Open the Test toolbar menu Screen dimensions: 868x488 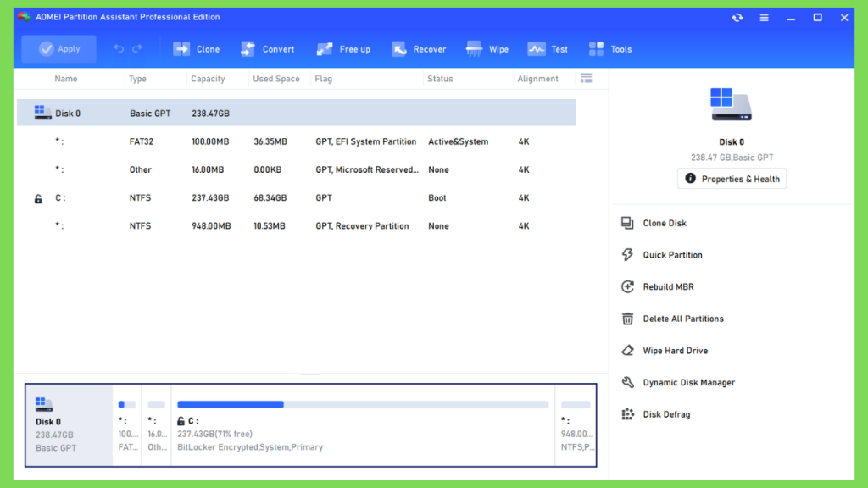pyautogui.click(x=548, y=49)
